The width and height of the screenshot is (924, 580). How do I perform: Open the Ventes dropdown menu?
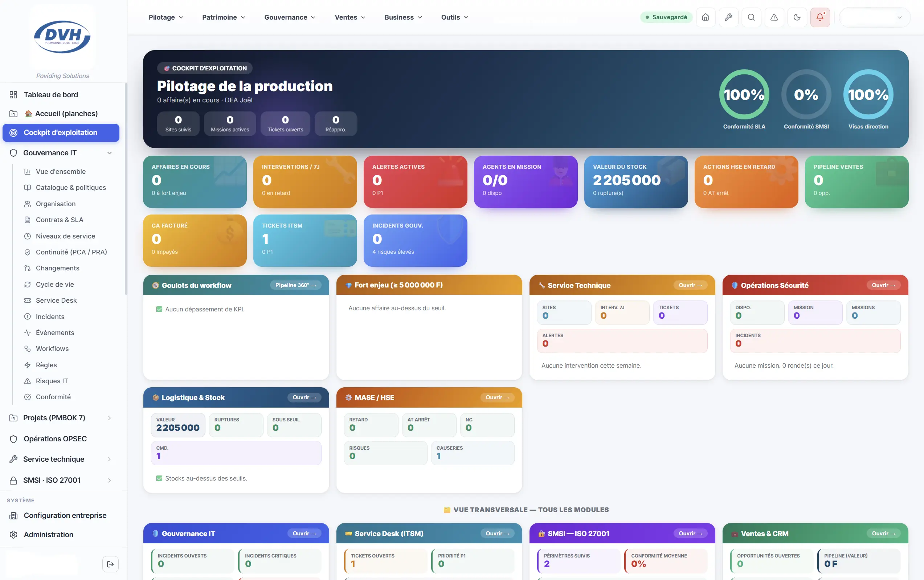[350, 17]
